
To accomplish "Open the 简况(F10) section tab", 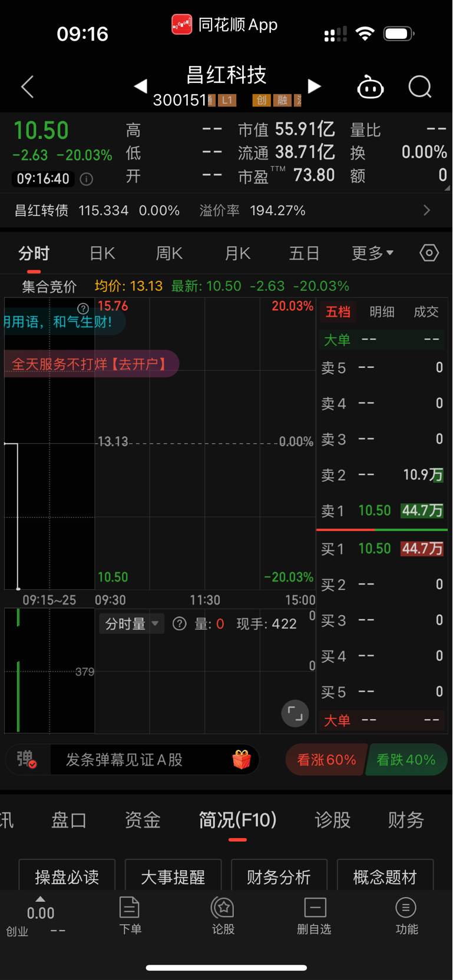I will pyautogui.click(x=238, y=820).
